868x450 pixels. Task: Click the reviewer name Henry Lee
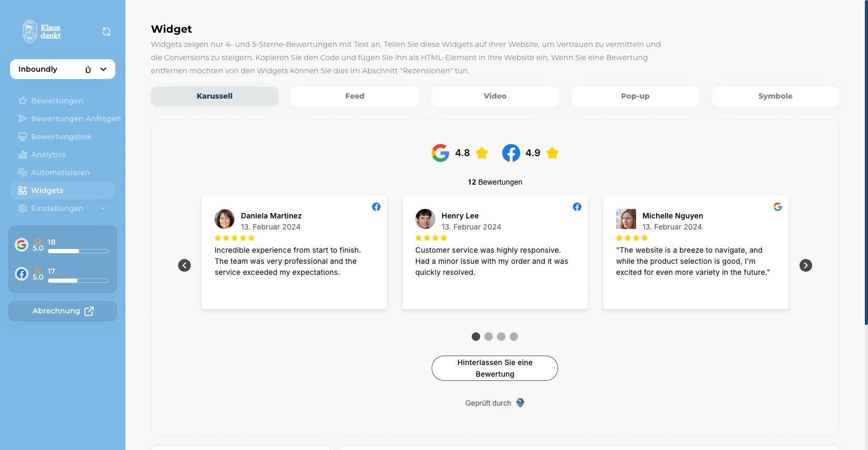click(460, 216)
